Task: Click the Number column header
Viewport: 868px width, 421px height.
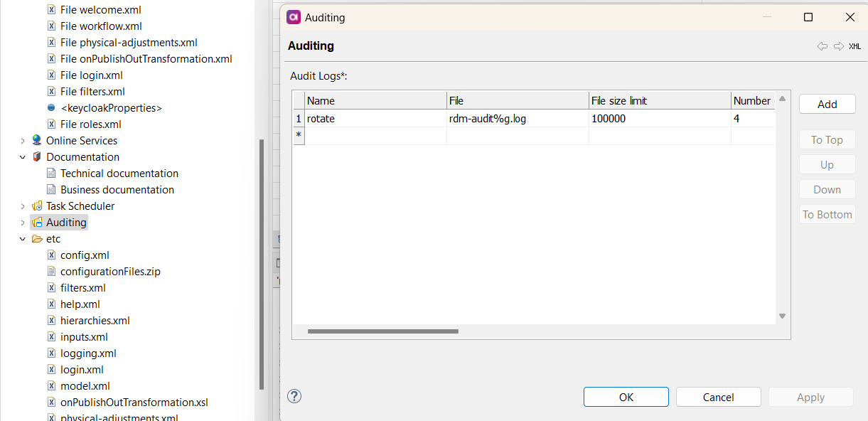Action: click(x=754, y=100)
